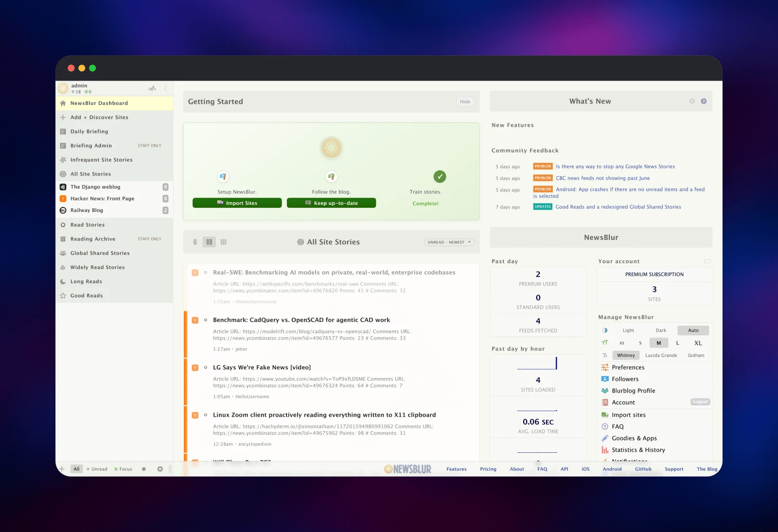Click the unread count badge on Railway Blog
The height and width of the screenshot is (532, 778).
(165, 210)
